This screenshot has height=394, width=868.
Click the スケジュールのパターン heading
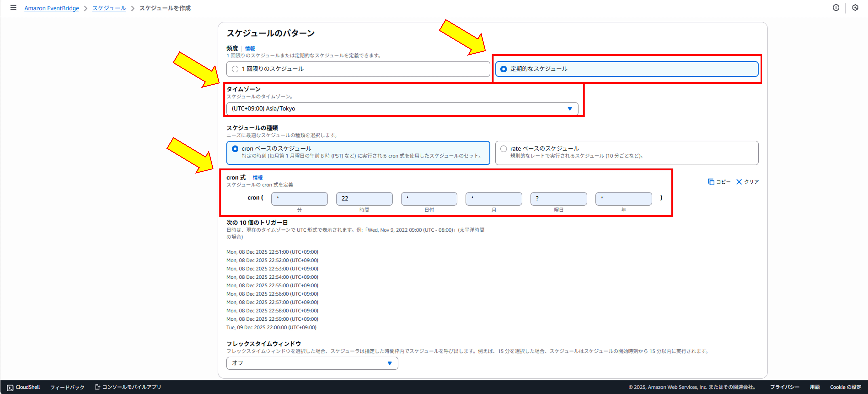tap(270, 33)
